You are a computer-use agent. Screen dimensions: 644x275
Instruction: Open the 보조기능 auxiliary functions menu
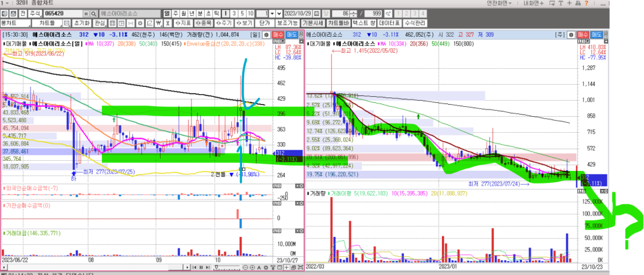[287, 23]
